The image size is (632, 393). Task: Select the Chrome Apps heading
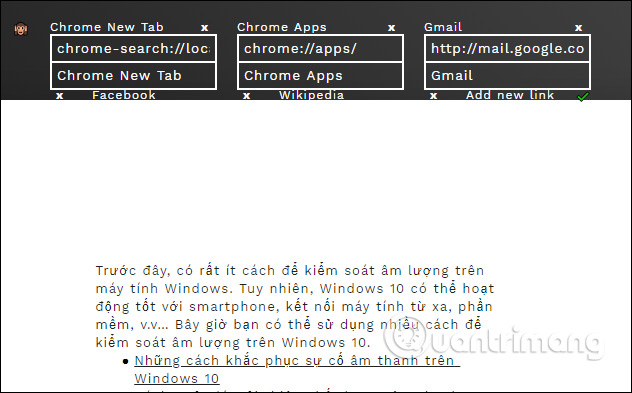[x=282, y=27]
